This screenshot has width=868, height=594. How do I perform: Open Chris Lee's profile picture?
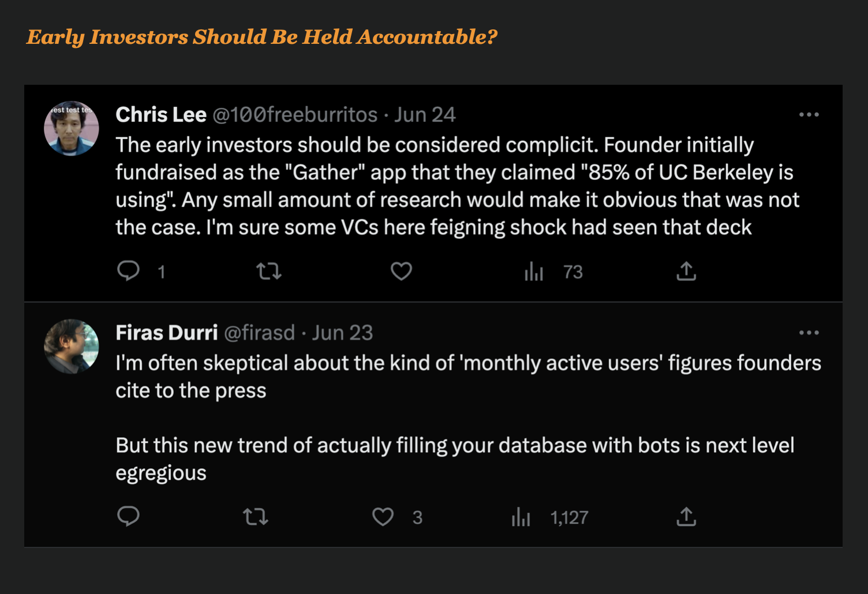[72, 129]
